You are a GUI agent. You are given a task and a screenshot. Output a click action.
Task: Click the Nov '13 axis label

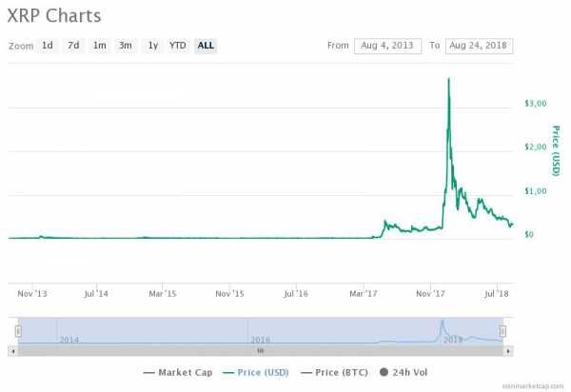pyautogui.click(x=32, y=294)
